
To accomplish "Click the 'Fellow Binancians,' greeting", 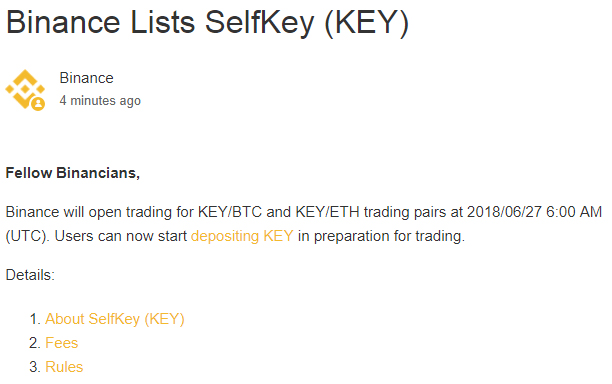I will [x=73, y=173].
